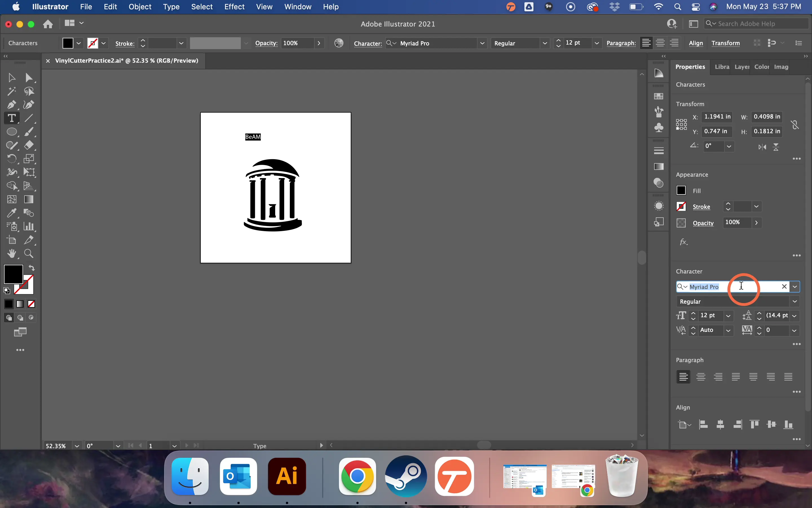
Task: Select the Rotate tool
Action: (11, 159)
